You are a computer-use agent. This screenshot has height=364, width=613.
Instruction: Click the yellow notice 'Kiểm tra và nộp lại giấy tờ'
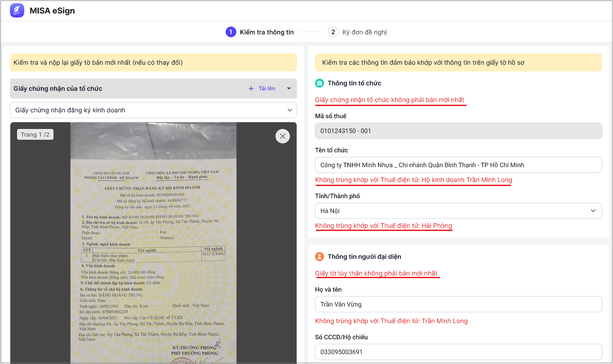pos(153,62)
